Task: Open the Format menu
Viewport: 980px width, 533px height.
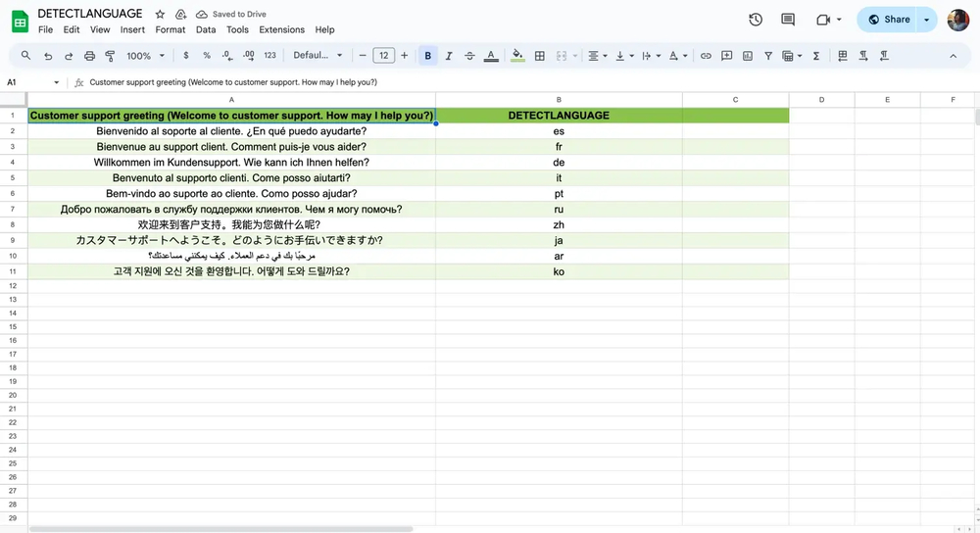Action: click(171, 30)
